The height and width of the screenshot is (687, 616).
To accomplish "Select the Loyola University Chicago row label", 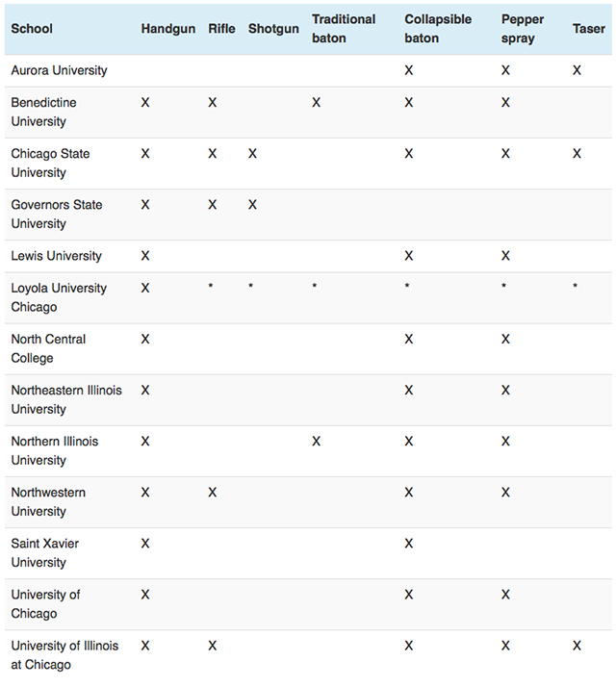I will coord(59,297).
